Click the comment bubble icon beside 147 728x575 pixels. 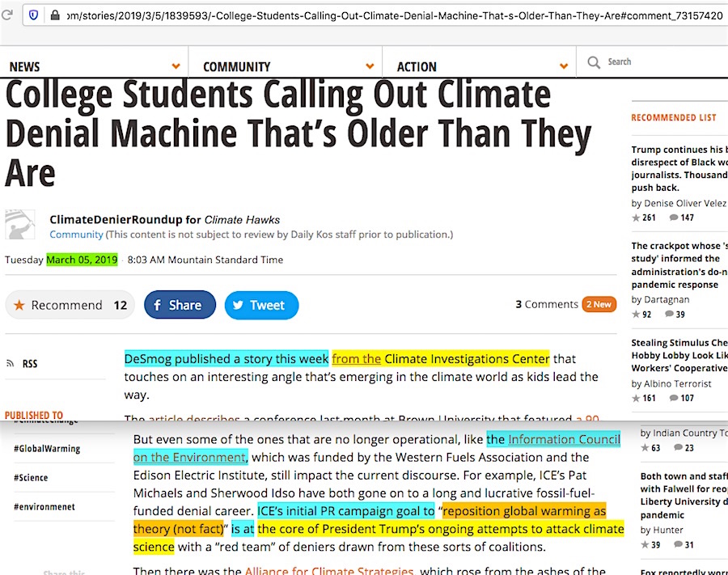point(674,218)
